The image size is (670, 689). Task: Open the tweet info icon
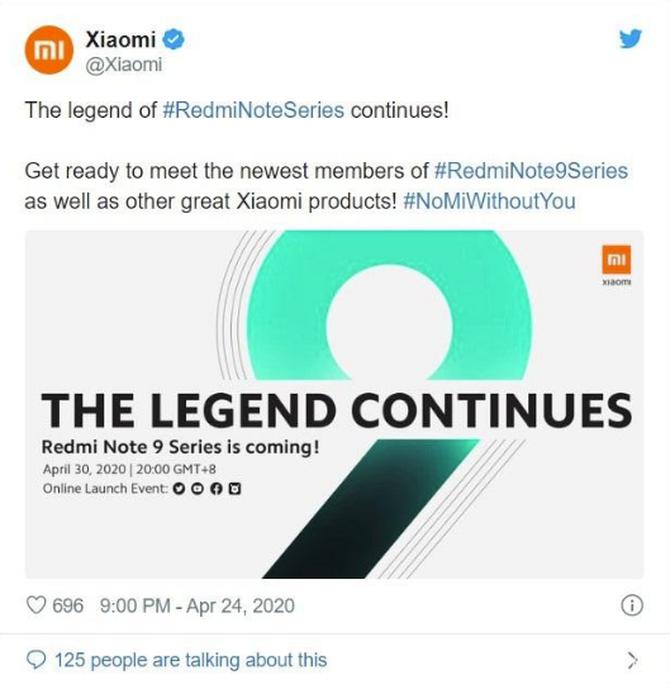pyautogui.click(x=631, y=606)
